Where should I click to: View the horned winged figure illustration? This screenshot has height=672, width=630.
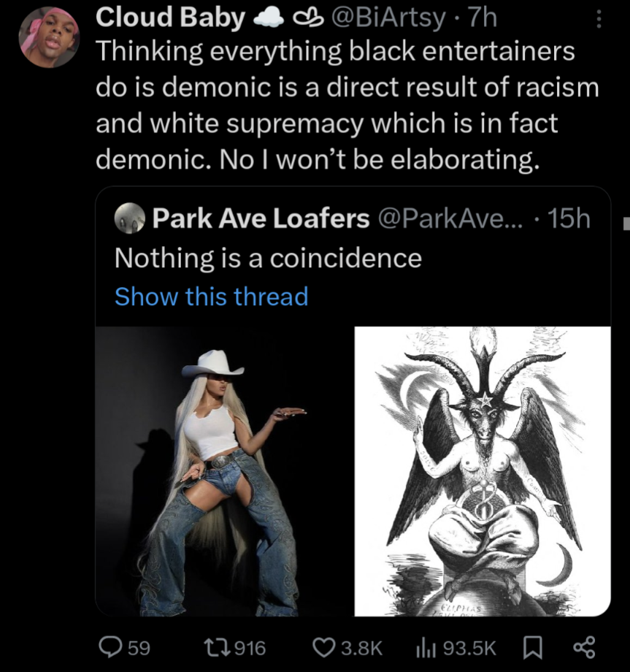pyautogui.click(x=482, y=471)
